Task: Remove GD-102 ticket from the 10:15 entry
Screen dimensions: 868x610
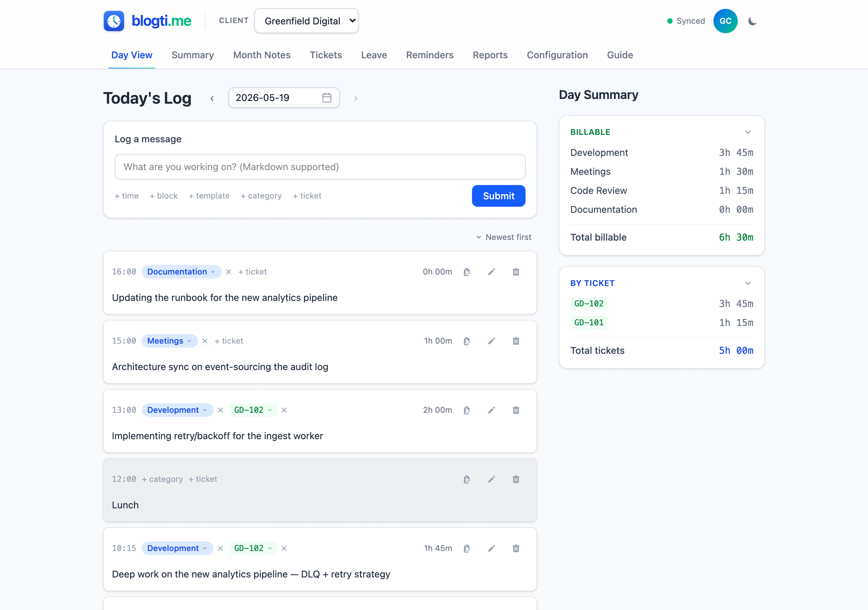Action: point(284,548)
